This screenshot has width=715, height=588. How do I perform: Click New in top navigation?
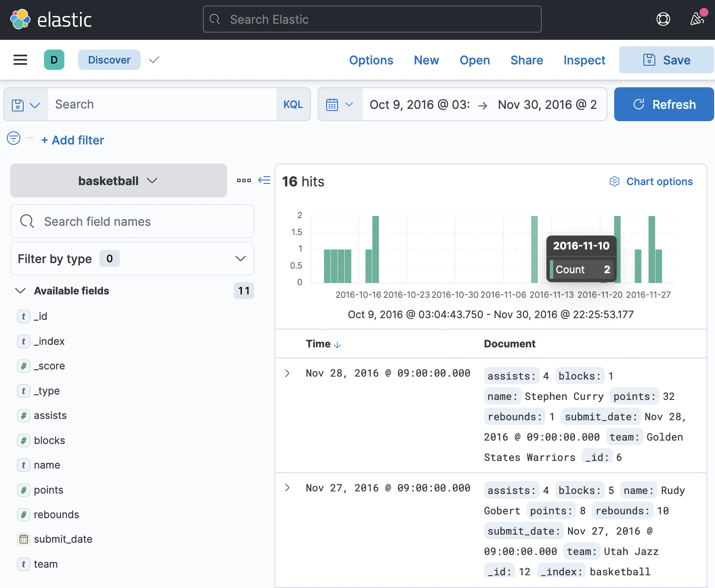click(x=426, y=60)
